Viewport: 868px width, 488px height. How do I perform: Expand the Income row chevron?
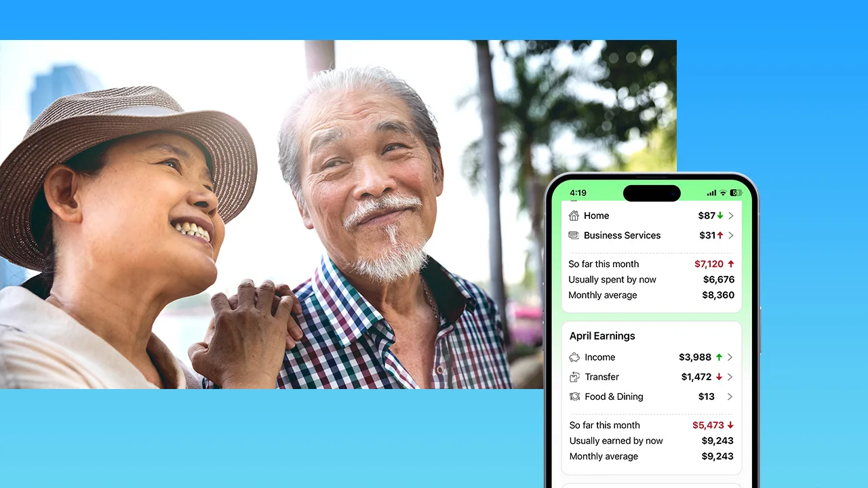tap(730, 357)
